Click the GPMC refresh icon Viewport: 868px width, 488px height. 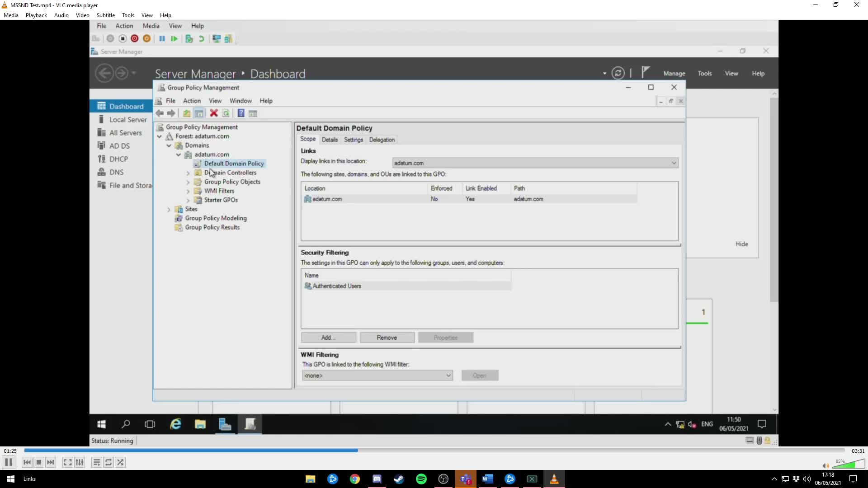226,113
